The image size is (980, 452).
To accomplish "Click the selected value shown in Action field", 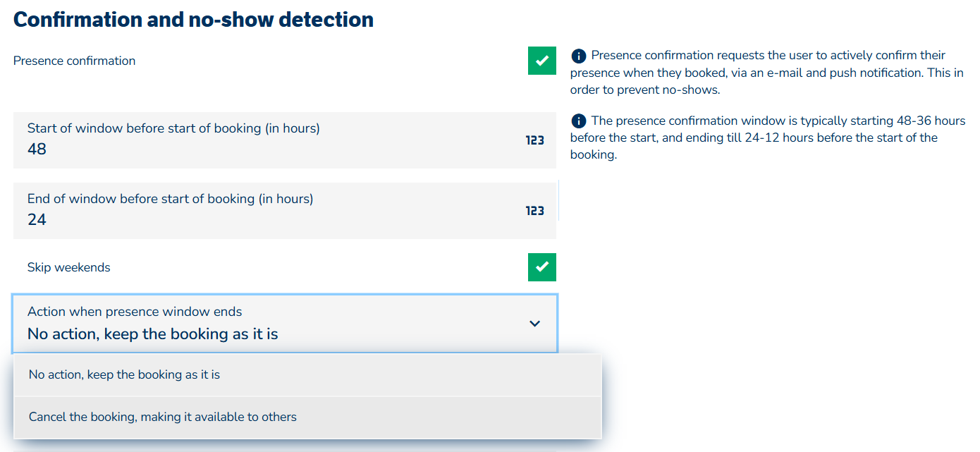I will (x=152, y=334).
